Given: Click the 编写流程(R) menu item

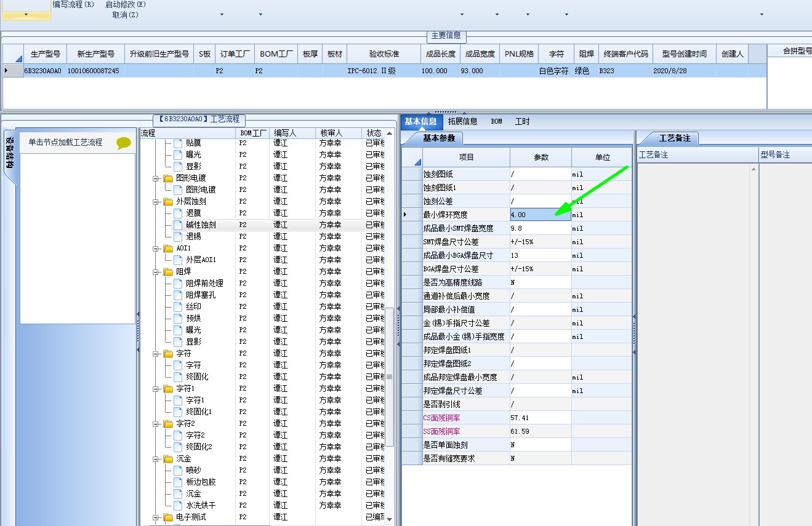Looking at the screenshot, I should (x=73, y=4).
